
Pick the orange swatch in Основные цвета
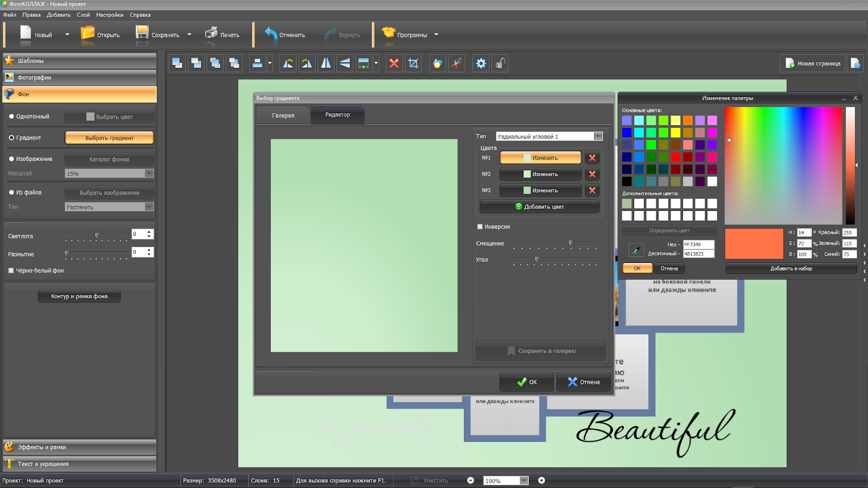[688, 120]
